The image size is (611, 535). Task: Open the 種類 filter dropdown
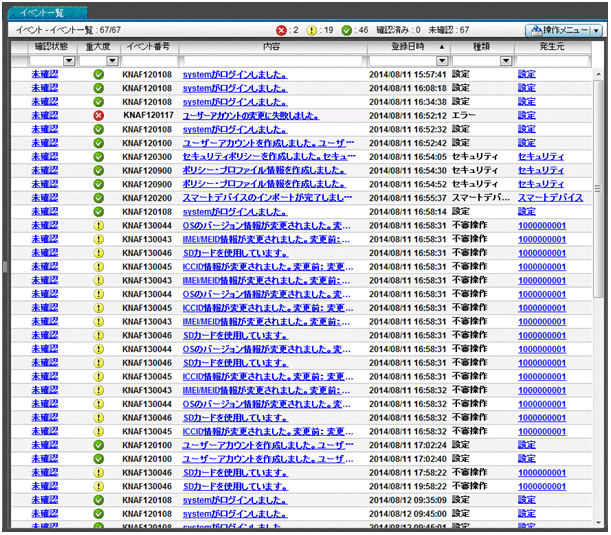pyautogui.click(x=507, y=61)
